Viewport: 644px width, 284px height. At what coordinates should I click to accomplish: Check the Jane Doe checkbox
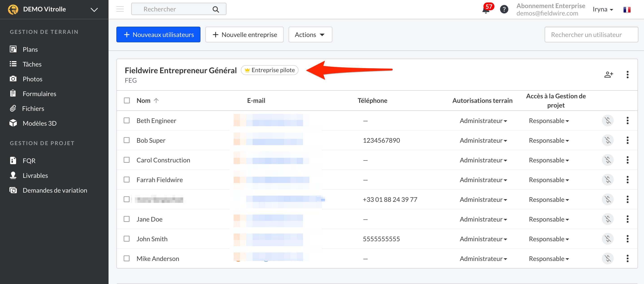pyautogui.click(x=127, y=219)
